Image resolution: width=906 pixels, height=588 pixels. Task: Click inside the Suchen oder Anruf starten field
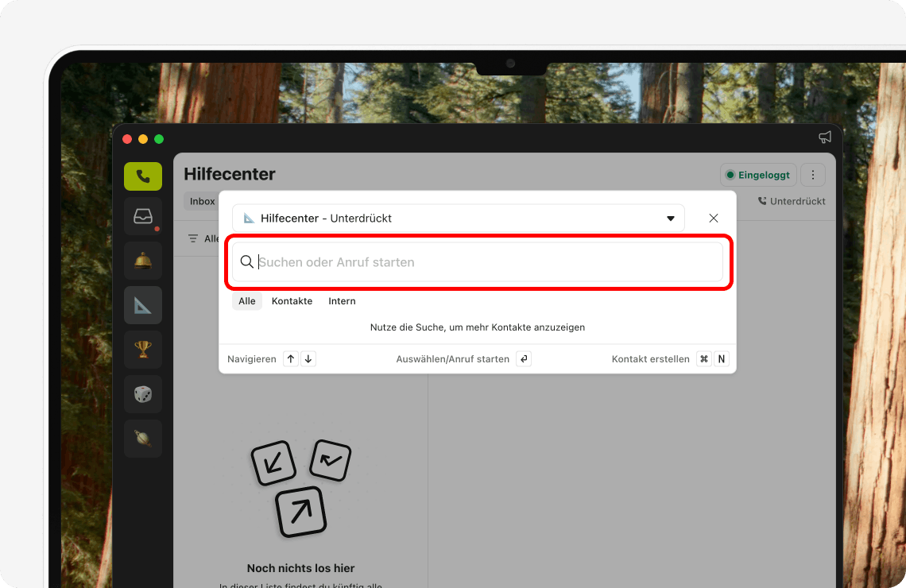pyautogui.click(x=477, y=262)
